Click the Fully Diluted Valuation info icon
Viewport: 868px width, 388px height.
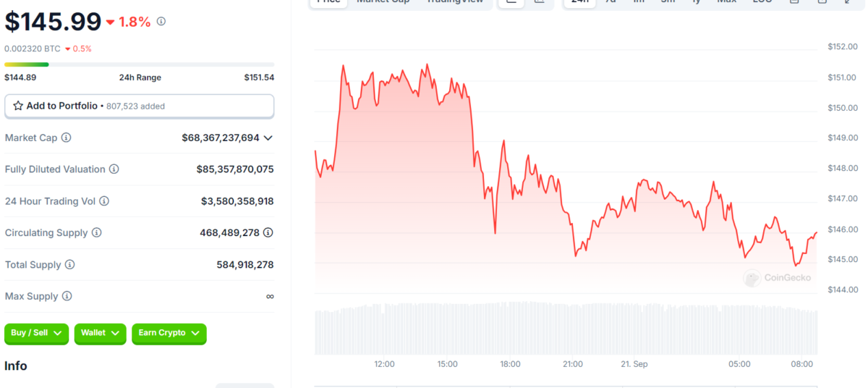tap(114, 169)
